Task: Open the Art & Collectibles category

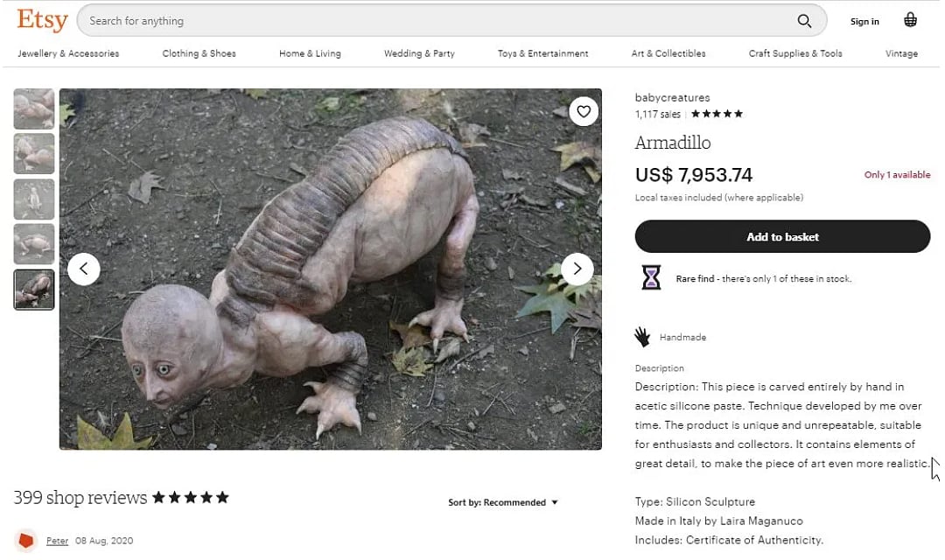Action: point(668,53)
